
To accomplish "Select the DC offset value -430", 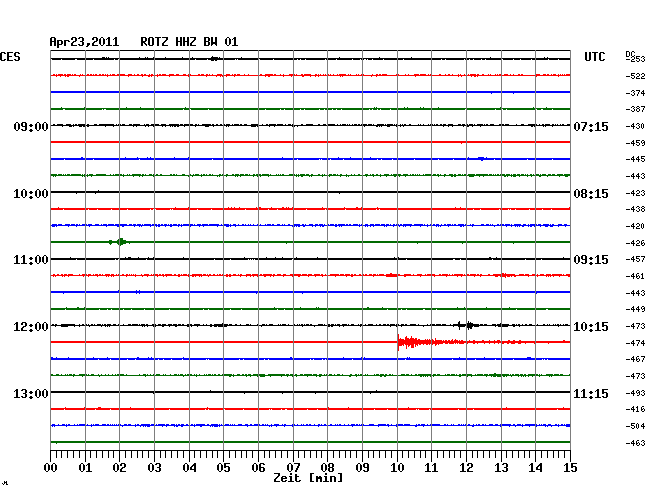I will (635, 126).
